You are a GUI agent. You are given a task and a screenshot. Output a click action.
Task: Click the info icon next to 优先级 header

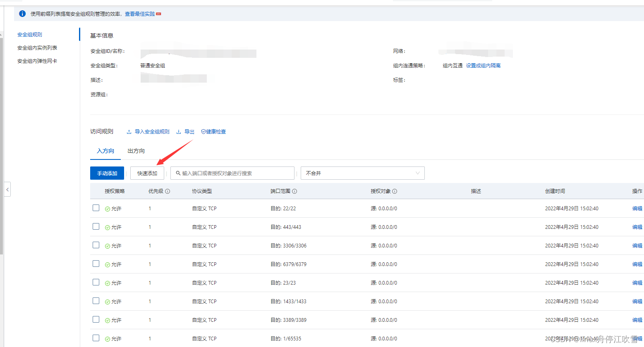point(168,191)
